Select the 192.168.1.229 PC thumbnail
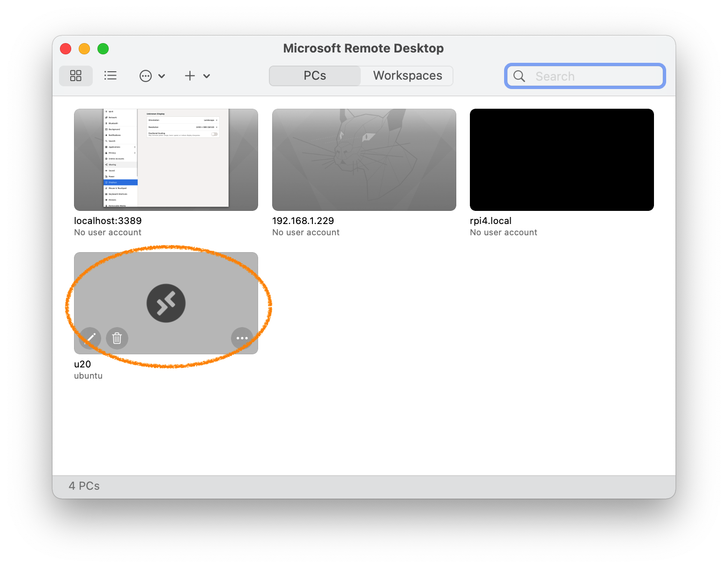This screenshot has width=728, height=568. [x=364, y=160]
